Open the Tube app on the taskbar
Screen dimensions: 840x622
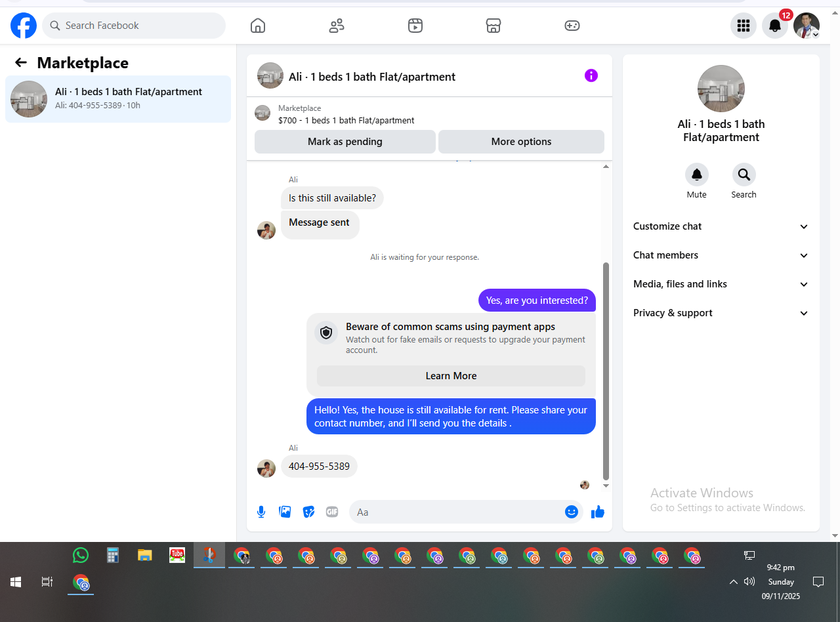(177, 555)
